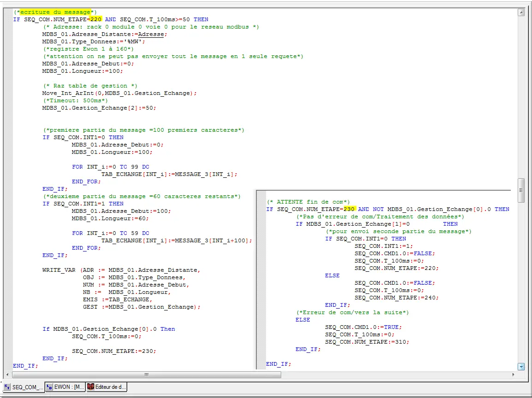Click the line "MDBS_01.Type_Donnees:='%MW';"
The image size is (532, 398).
pos(94,42)
